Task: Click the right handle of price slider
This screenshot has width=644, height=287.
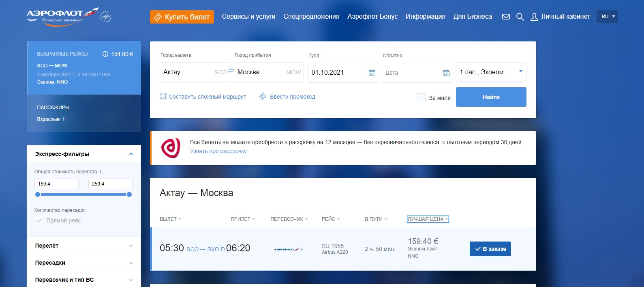Action: click(x=129, y=194)
